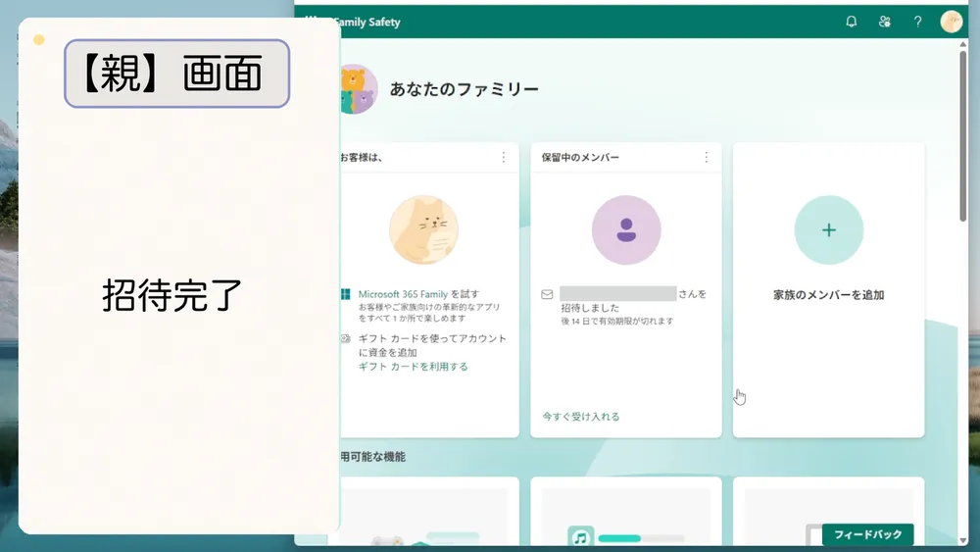Open the family members icon in header
Viewport: 980px width, 552px height.
[884, 22]
